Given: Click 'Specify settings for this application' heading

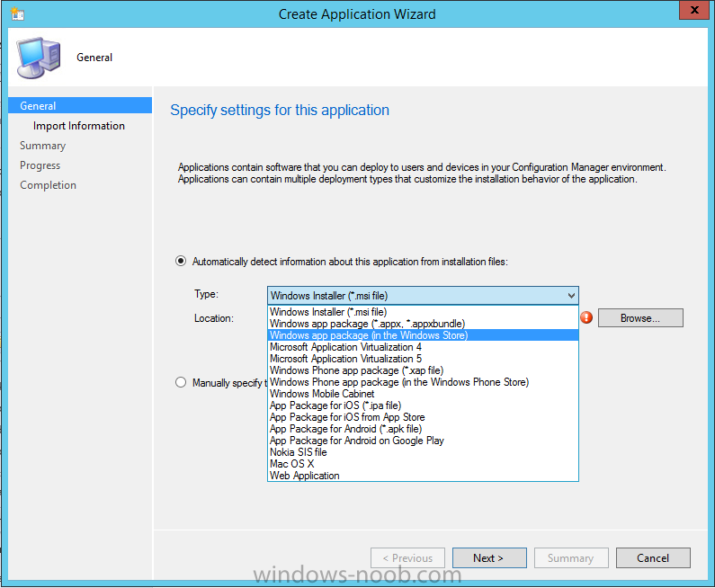Looking at the screenshot, I should 280,111.
